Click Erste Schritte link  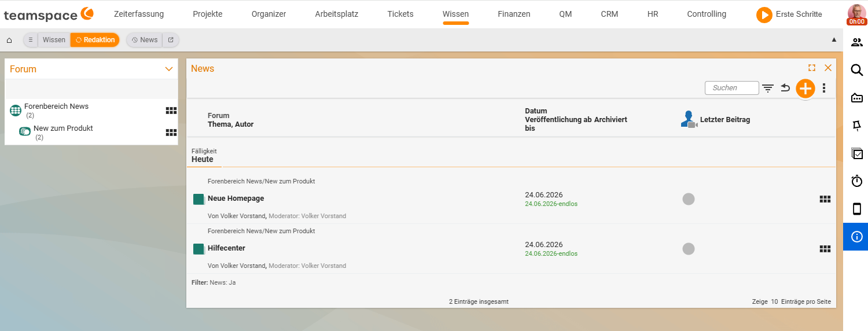(799, 14)
